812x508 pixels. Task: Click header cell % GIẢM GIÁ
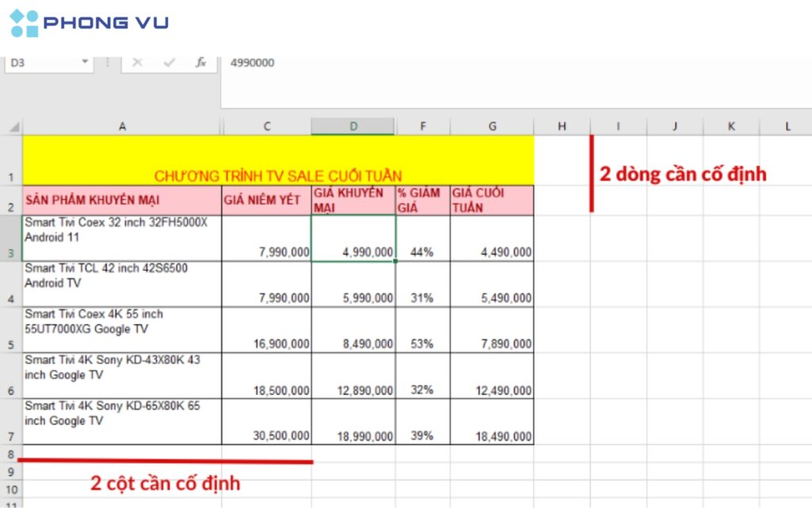click(423, 200)
